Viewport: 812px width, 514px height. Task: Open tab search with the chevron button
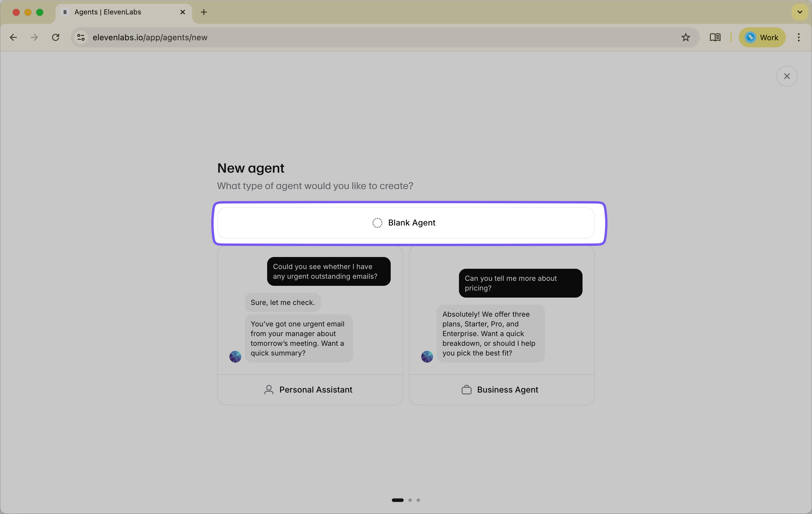click(x=800, y=12)
